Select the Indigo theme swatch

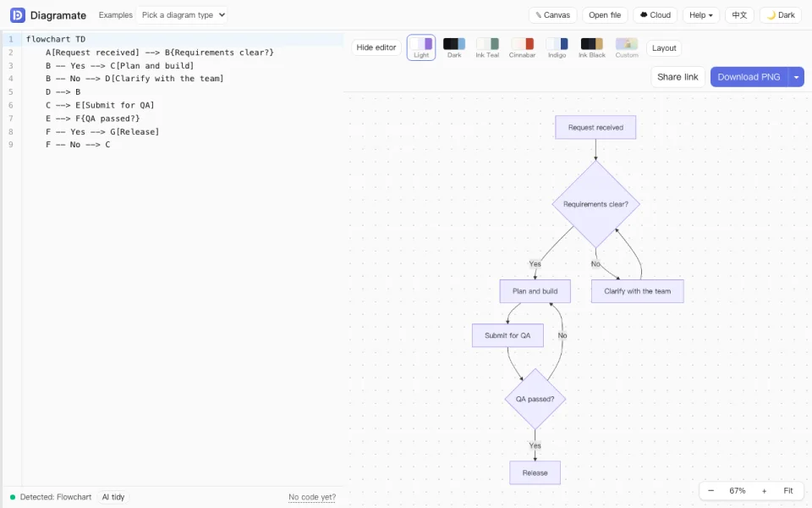tap(557, 47)
